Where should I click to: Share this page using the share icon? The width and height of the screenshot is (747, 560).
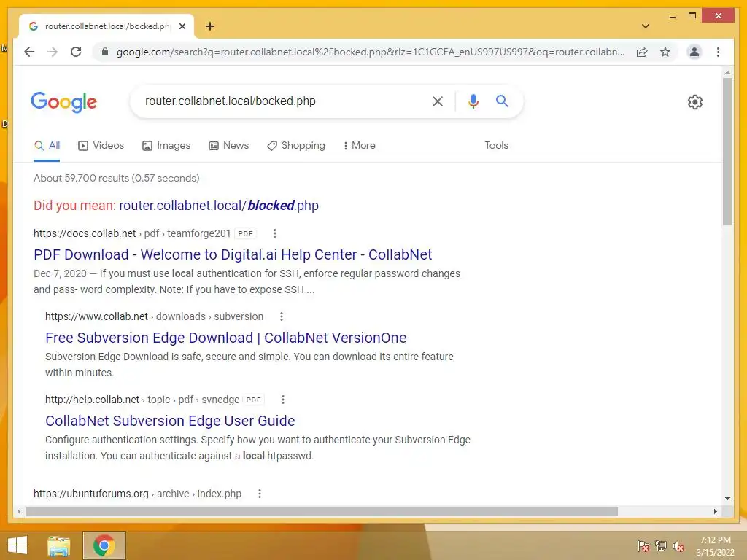[642, 52]
